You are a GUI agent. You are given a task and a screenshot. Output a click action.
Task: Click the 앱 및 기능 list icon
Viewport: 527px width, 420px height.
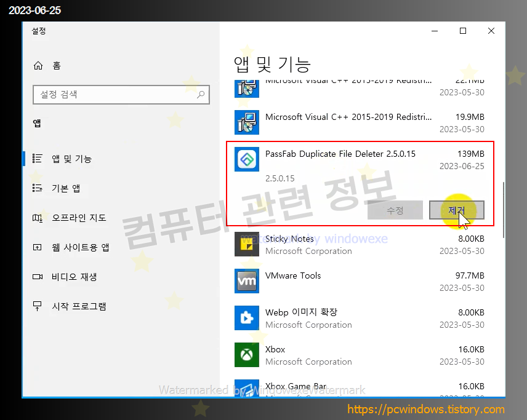coord(38,159)
